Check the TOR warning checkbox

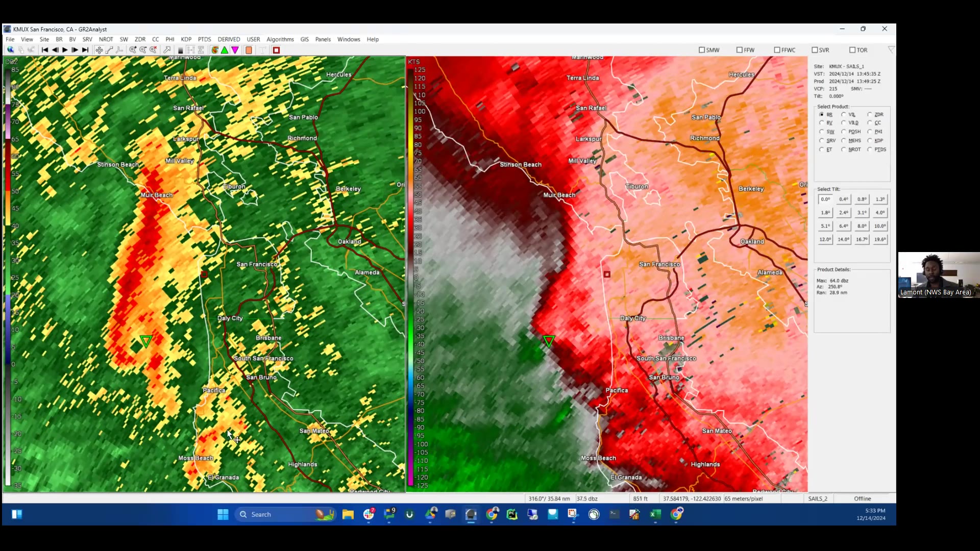[852, 49]
